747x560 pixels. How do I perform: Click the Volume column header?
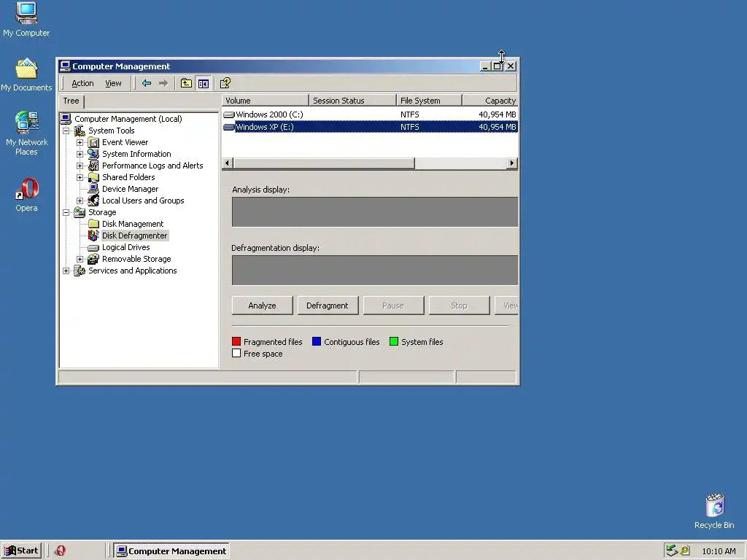(266, 101)
